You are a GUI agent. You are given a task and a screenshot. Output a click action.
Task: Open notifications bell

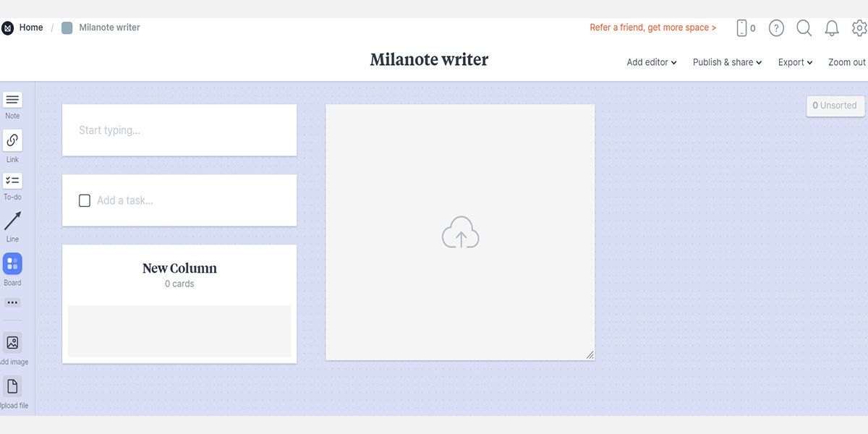(x=832, y=28)
